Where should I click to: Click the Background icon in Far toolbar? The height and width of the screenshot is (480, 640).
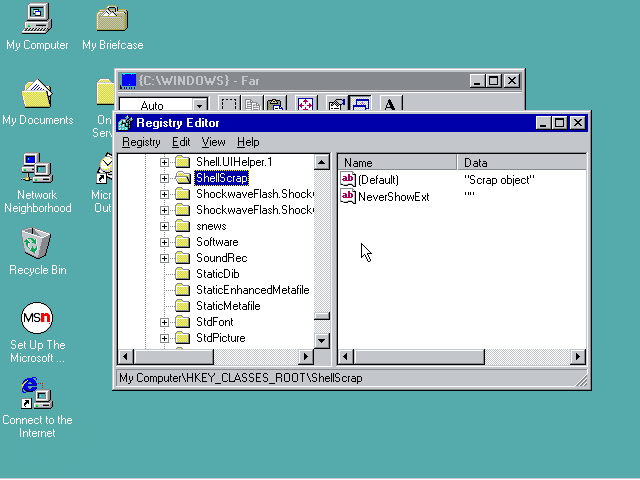click(x=360, y=105)
